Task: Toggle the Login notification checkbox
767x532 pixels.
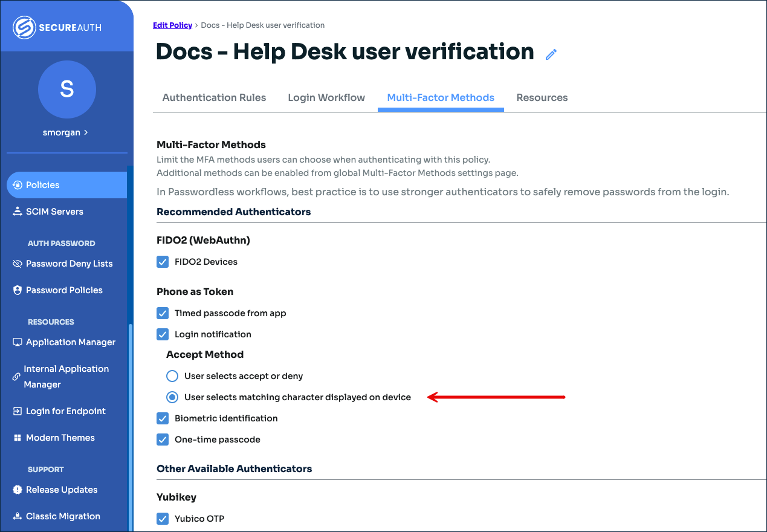Action: [x=163, y=334]
